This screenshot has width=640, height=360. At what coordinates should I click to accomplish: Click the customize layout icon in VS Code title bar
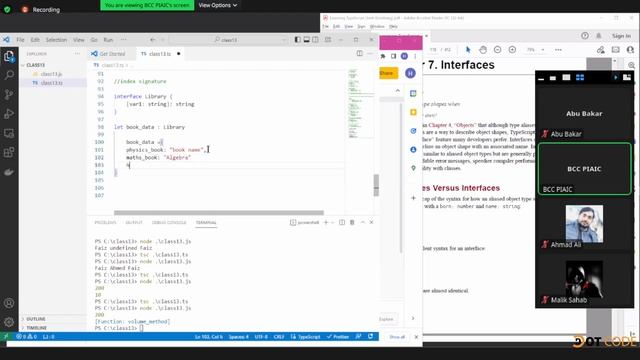(328, 40)
